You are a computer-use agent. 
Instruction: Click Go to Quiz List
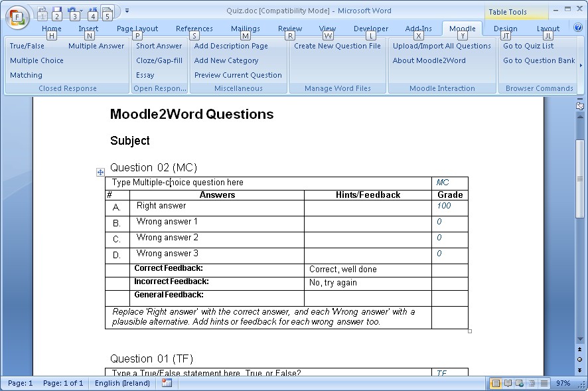click(x=528, y=46)
